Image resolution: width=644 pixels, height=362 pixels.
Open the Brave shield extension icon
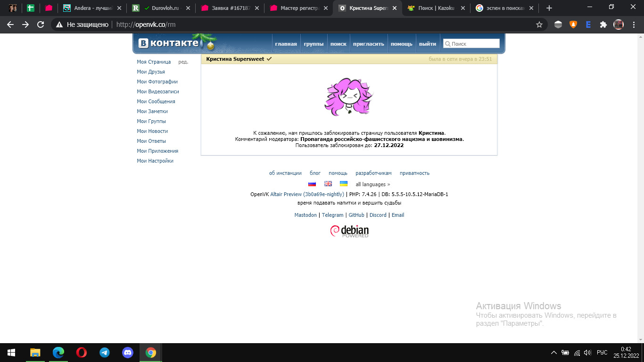coord(573,25)
